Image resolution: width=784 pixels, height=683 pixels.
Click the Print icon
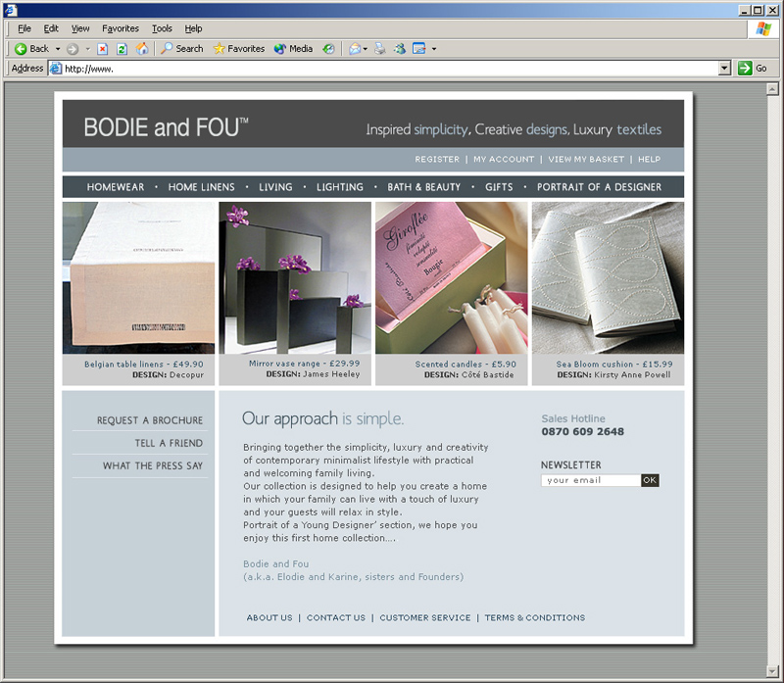[x=380, y=48]
